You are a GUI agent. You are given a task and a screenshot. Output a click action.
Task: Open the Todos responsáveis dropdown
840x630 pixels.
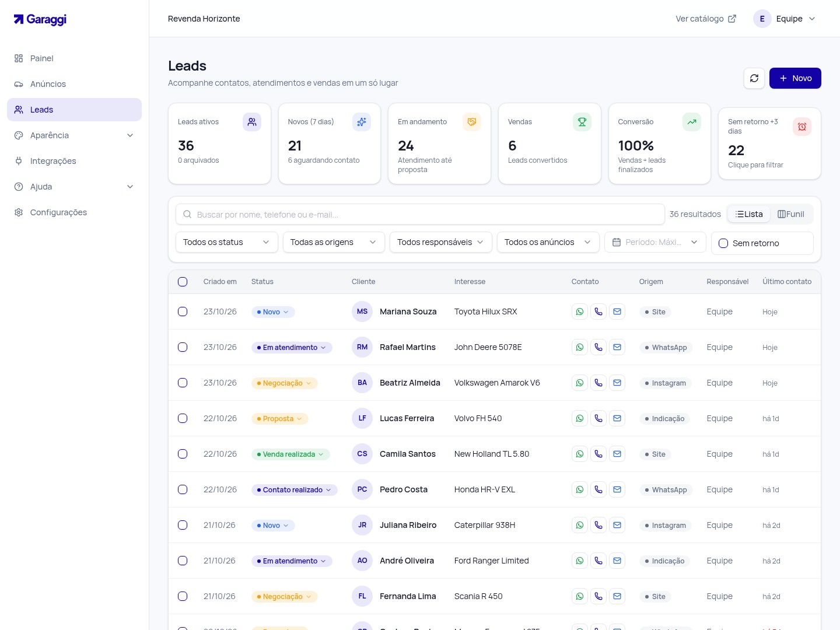click(441, 242)
